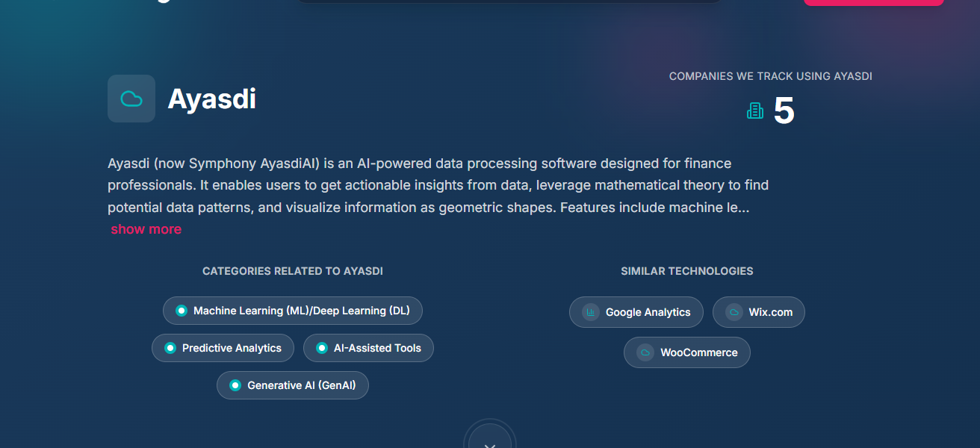
Task: Click the Similar Technologies heading
Action: [x=686, y=271]
